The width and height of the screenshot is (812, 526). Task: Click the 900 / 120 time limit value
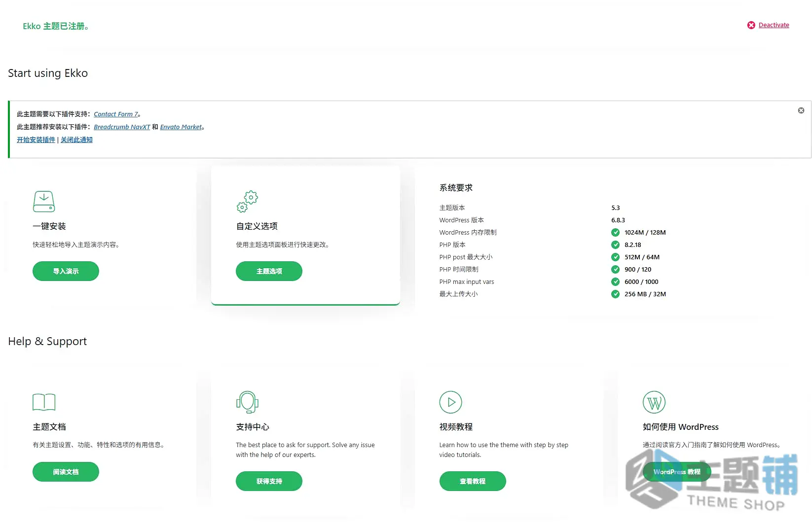pyautogui.click(x=638, y=270)
